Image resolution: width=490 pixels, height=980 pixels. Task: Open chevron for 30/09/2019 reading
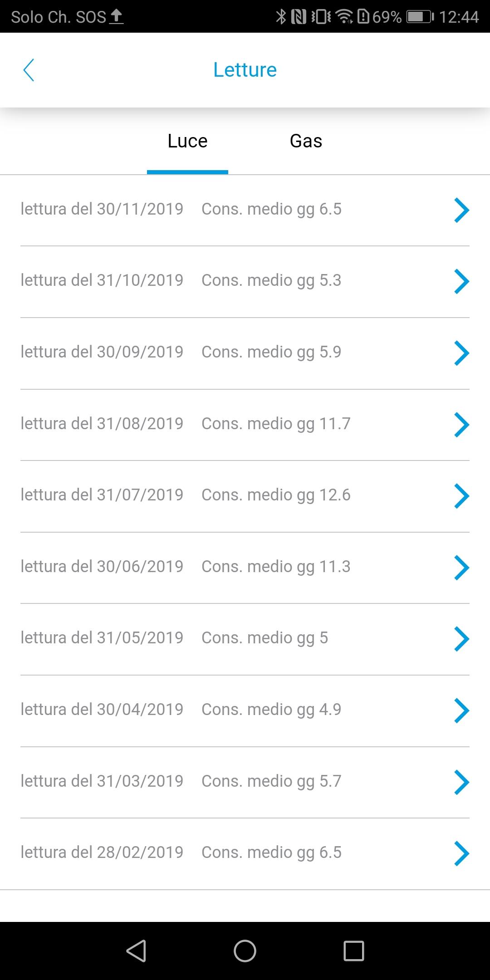tap(461, 353)
